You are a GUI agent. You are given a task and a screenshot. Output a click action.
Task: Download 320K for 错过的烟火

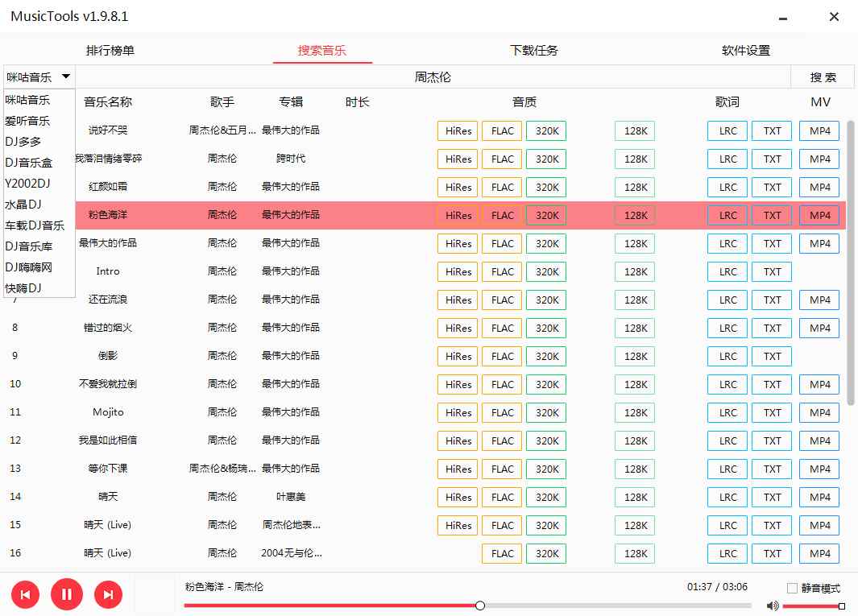[x=547, y=328]
